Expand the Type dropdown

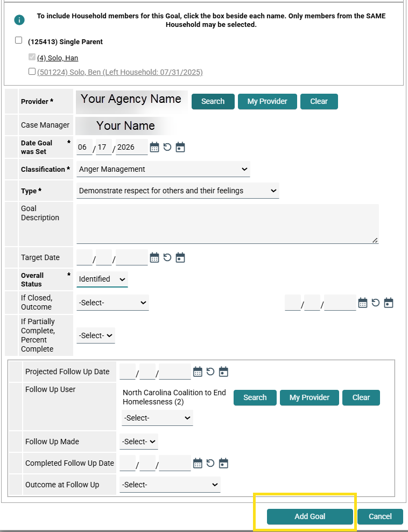(178, 191)
